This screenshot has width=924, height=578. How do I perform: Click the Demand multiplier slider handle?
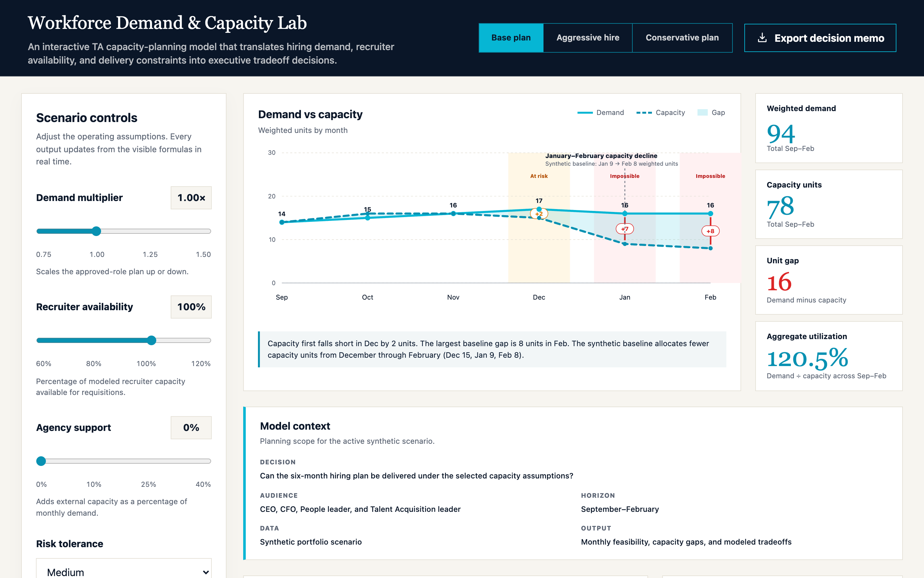[97, 231]
